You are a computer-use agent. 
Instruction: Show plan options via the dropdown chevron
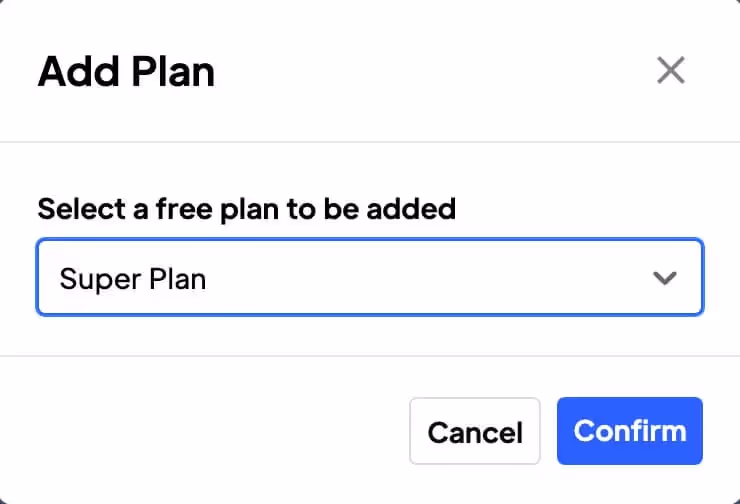(x=664, y=278)
